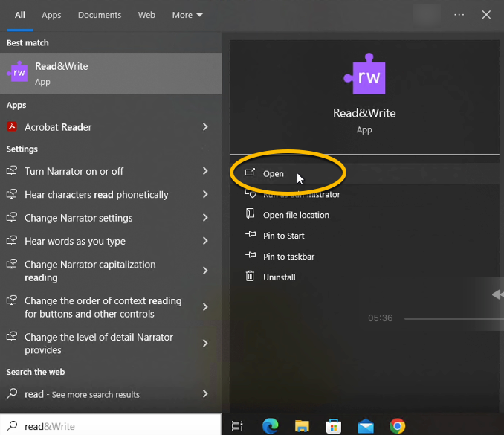Click Open to launch Read&Write
Screen dimensions: 504x435
274,173
